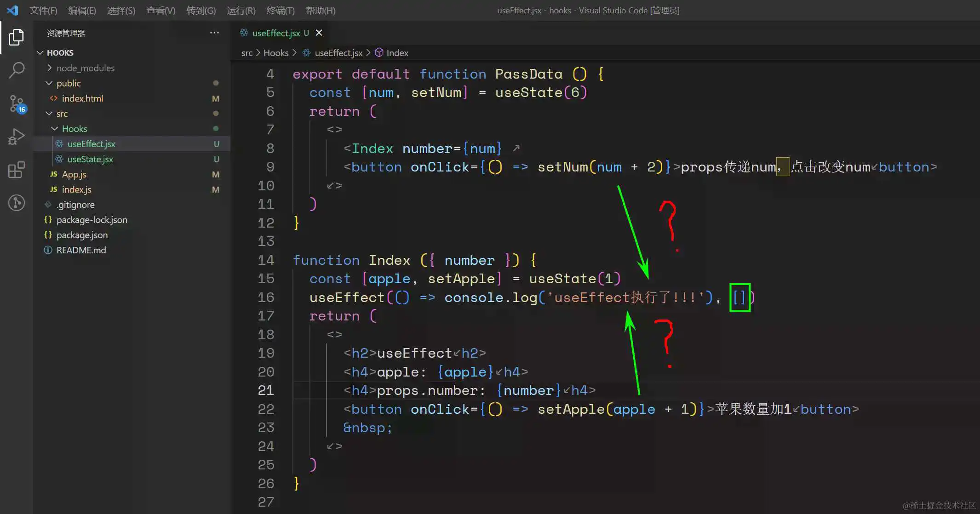The width and height of the screenshot is (980, 514).
Task: Click the useState.jsx file icon in tree
Action: (x=59, y=159)
